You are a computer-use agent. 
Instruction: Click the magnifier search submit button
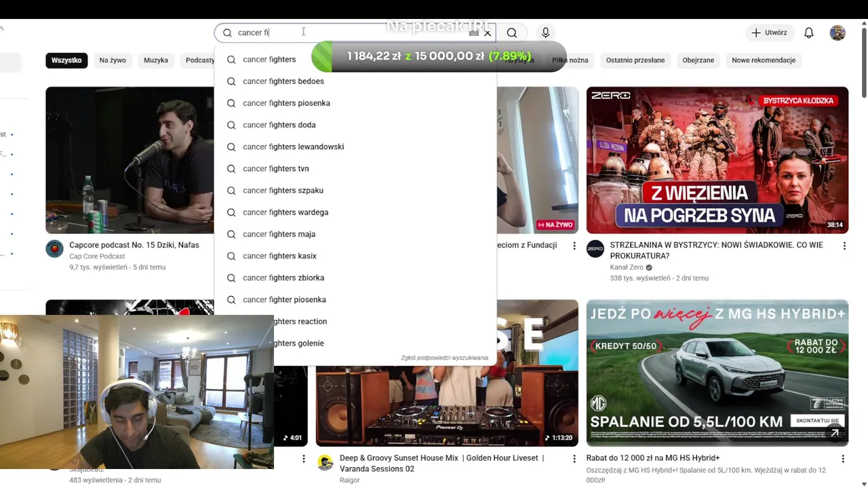(x=512, y=33)
